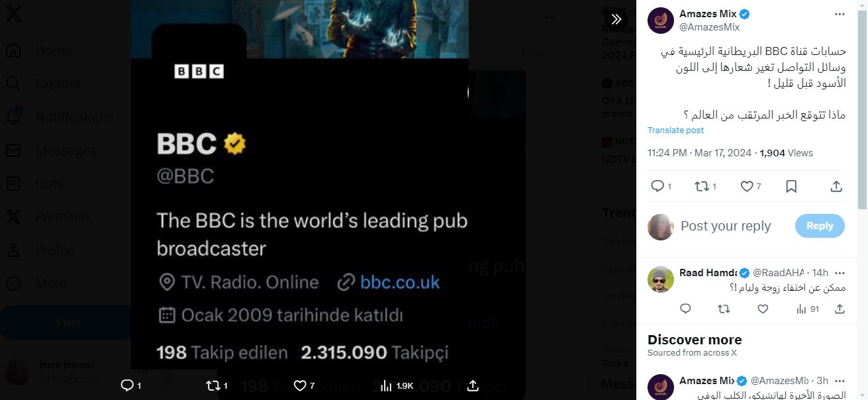Like the Amazes Mix post in the sidebar
The width and height of the screenshot is (868, 400).
750,187
